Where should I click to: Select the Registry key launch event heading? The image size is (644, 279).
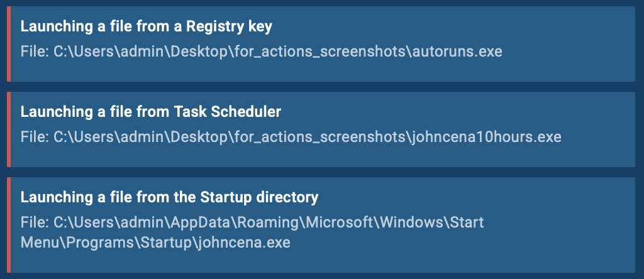(146, 26)
